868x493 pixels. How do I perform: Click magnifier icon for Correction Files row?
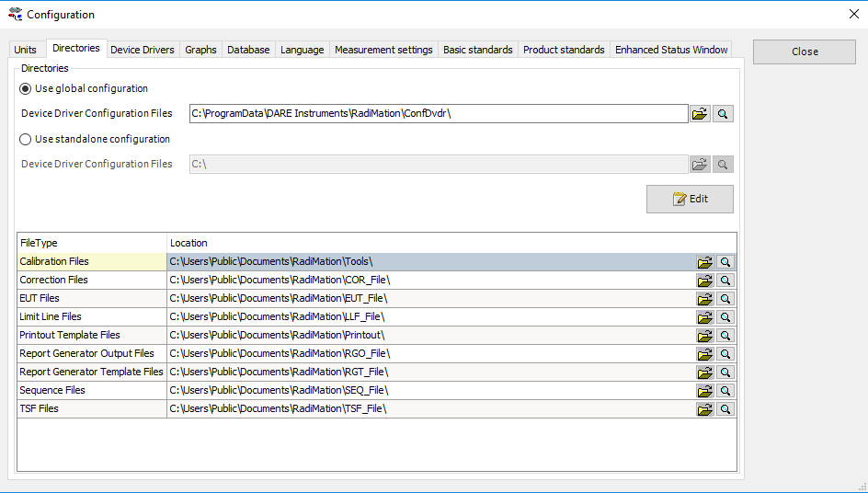click(725, 281)
